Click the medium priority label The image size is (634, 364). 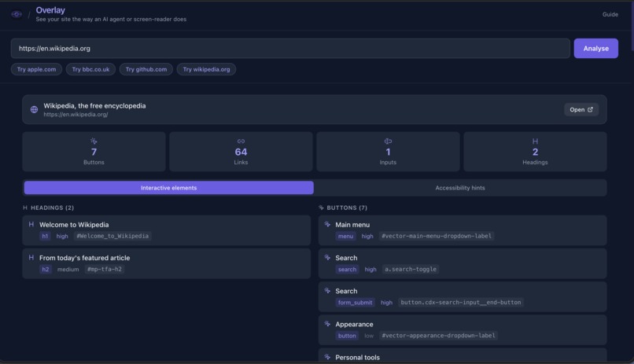pos(68,269)
